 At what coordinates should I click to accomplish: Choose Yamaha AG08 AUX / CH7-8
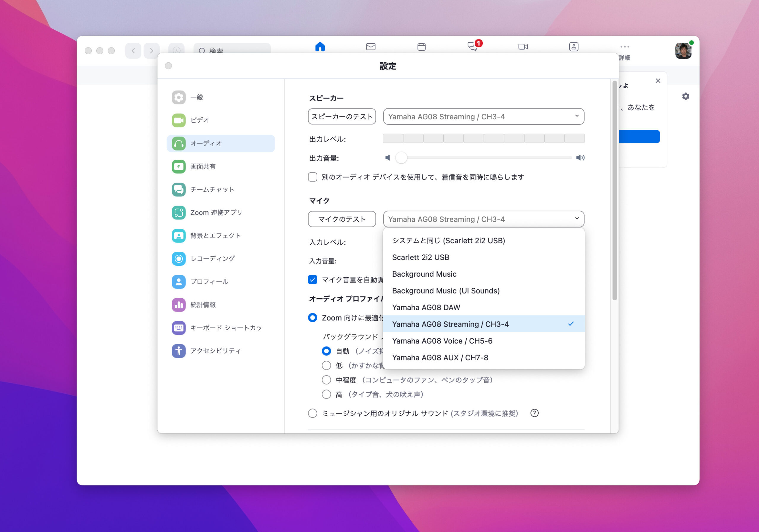point(484,358)
